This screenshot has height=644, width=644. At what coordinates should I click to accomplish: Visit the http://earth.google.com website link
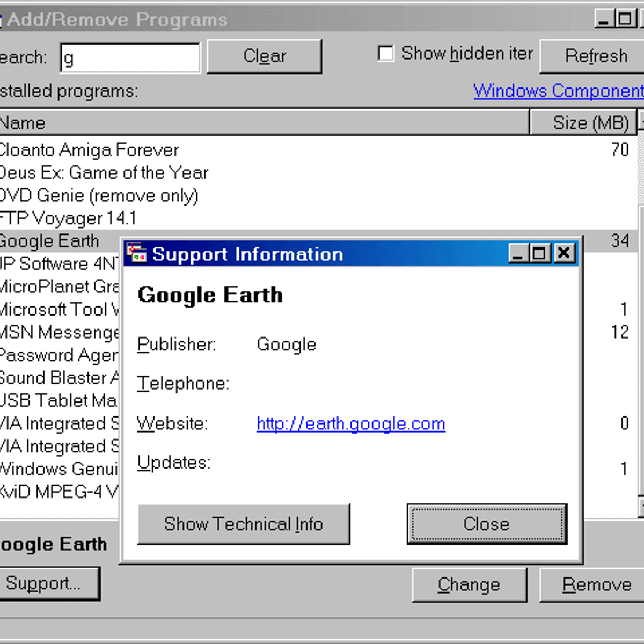[x=350, y=423]
